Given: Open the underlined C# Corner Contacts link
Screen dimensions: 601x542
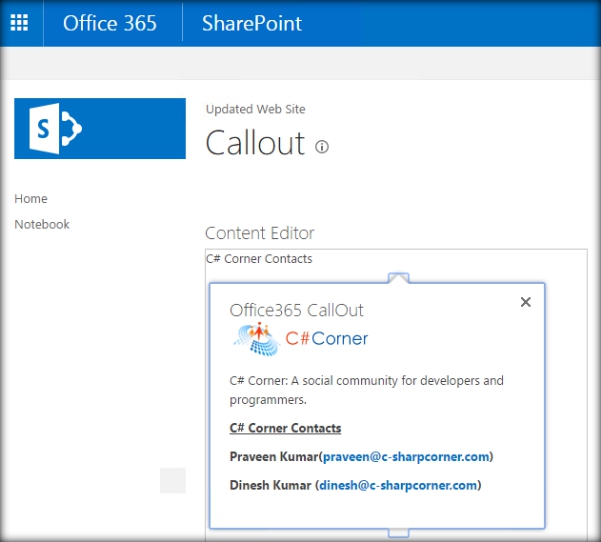Looking at the screenshot, I should pyautogui.click(x=285, y=428).
